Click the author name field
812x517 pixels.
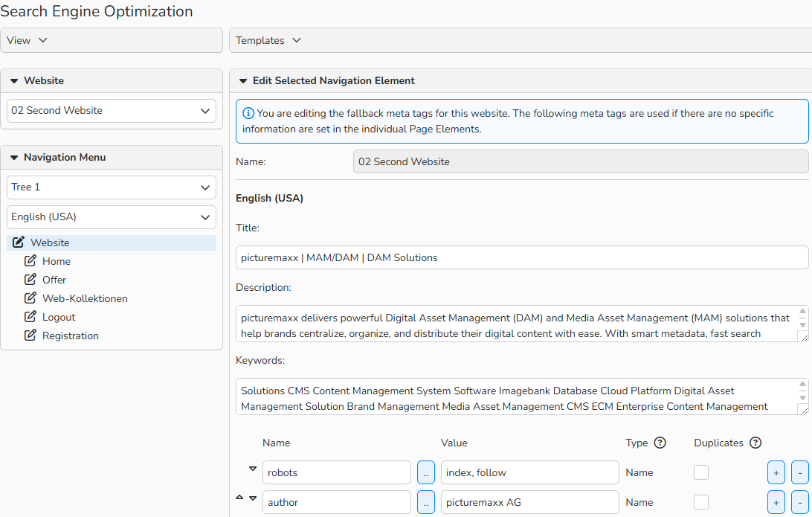337,503
